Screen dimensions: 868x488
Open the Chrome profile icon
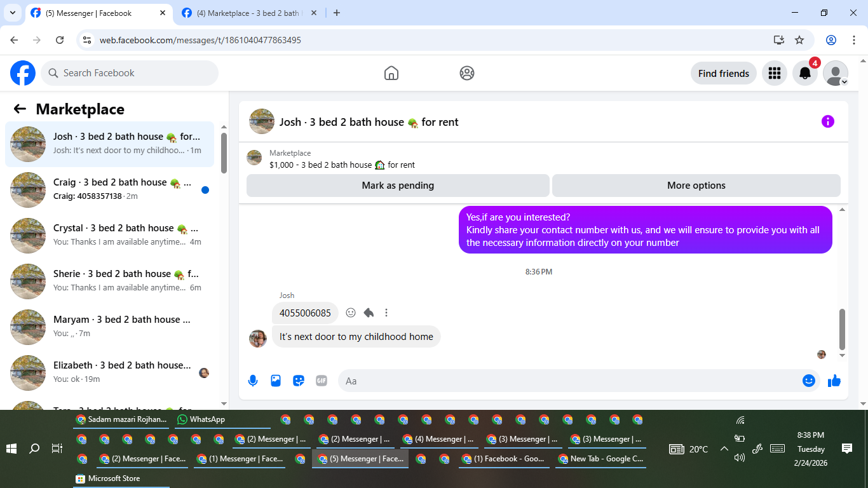[831, 40]
